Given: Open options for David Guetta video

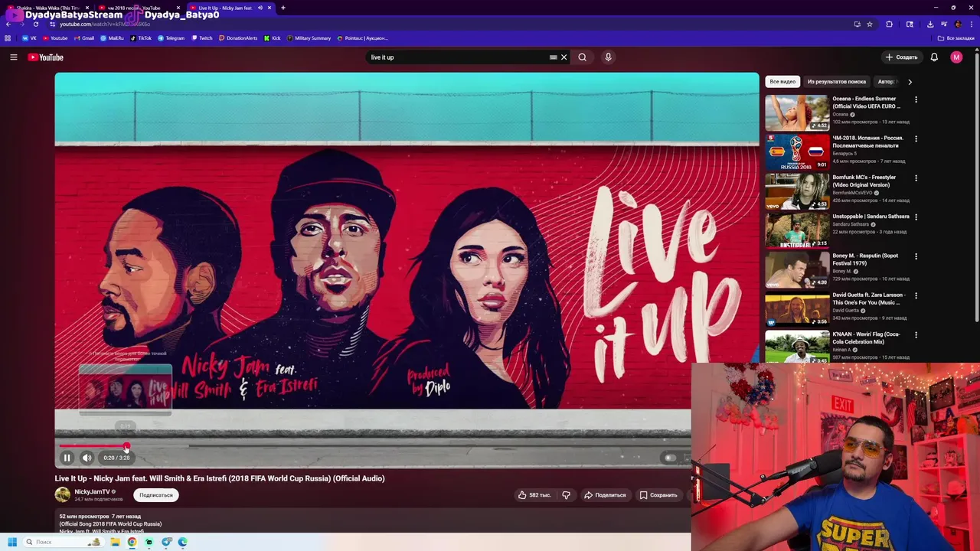Looking at the screenshot, I should pyautogui.click(x=916, y=295).
